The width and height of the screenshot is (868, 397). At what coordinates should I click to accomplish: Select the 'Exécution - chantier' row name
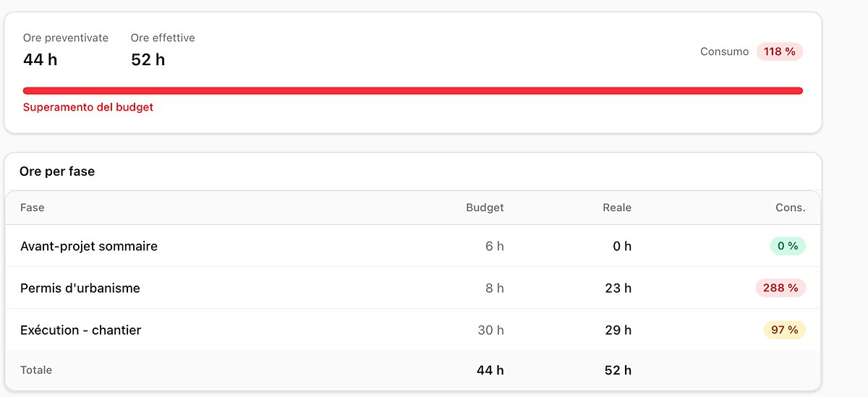[x=81, y=330]
